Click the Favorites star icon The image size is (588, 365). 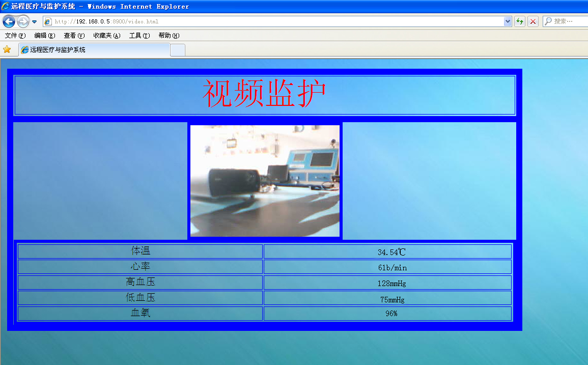(x=7, y=49)
